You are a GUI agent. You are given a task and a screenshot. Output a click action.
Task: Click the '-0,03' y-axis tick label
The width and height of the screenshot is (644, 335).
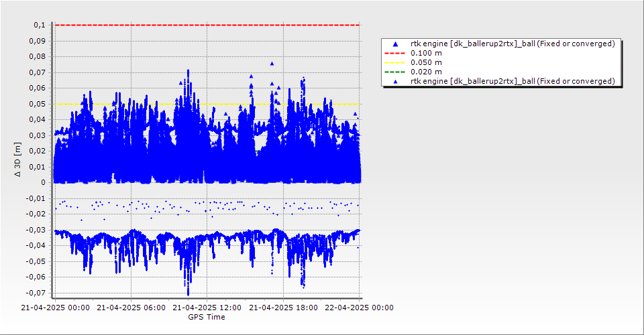coord(36,230)
